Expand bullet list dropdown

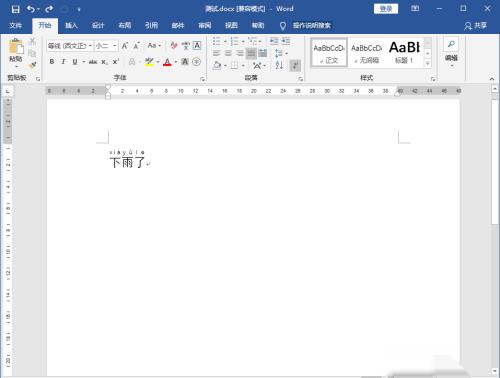(225, 42)
